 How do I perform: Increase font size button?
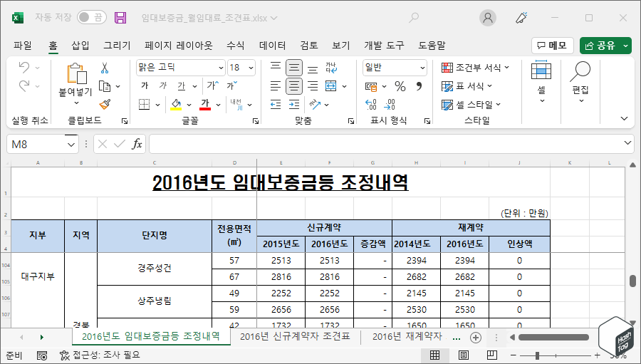point(212,85)
